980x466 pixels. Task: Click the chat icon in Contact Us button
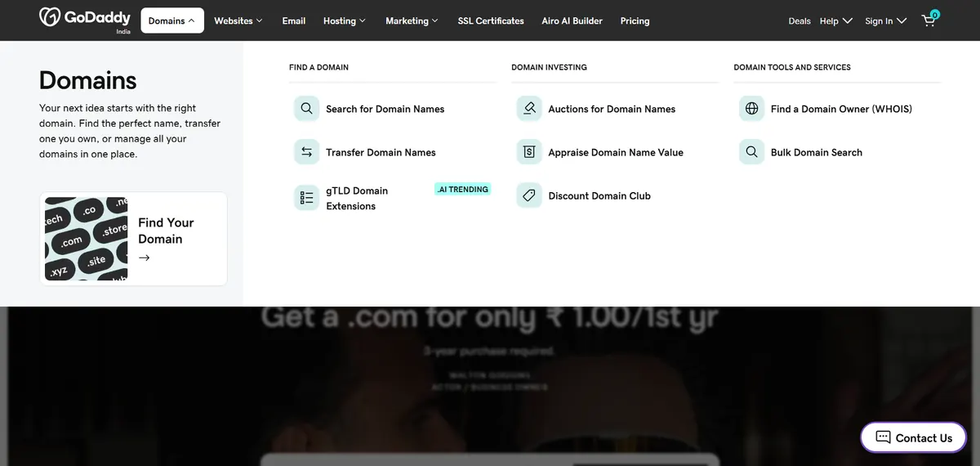(x=883, y=437)
